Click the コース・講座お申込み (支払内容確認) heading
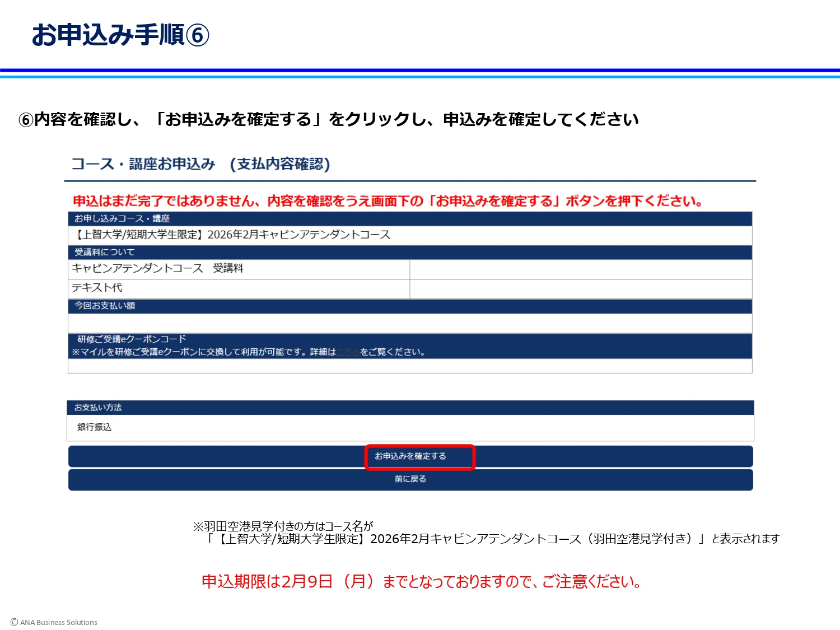 (200, 164)
